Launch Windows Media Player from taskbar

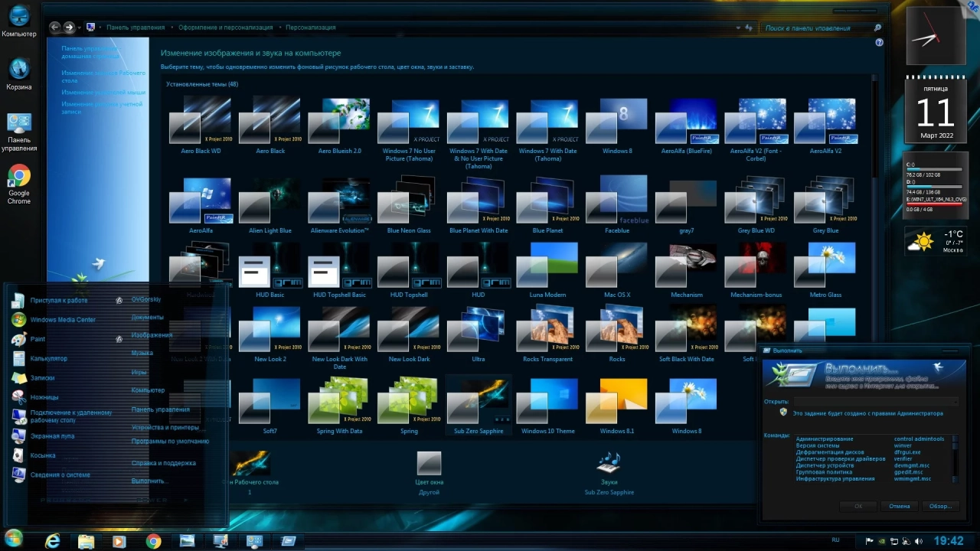119,541
